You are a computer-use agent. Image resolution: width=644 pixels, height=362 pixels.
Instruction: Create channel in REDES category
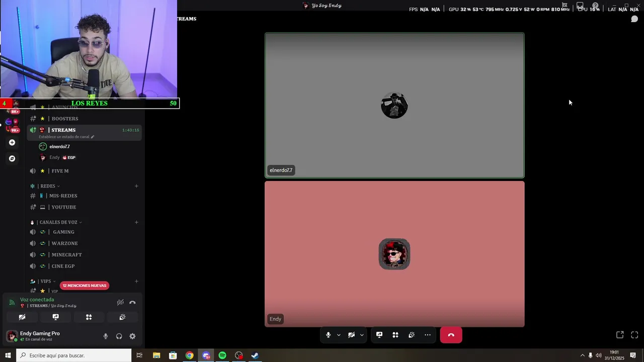coord(136,186)
